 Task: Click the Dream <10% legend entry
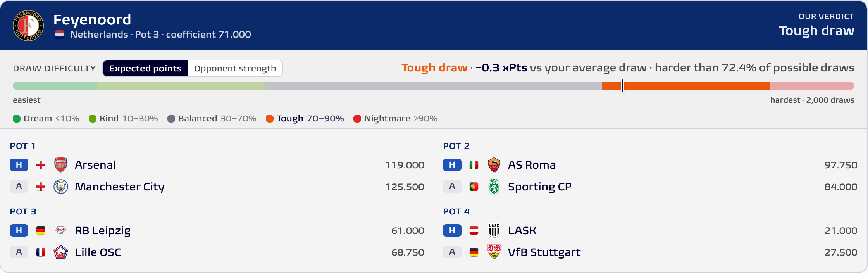[x=46, y=119]
